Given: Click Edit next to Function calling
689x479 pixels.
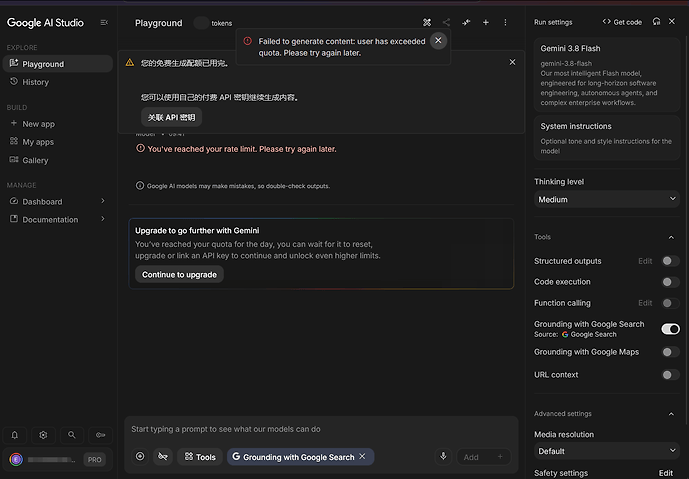Looking at the screenshot, I should [x=645, y=303].
